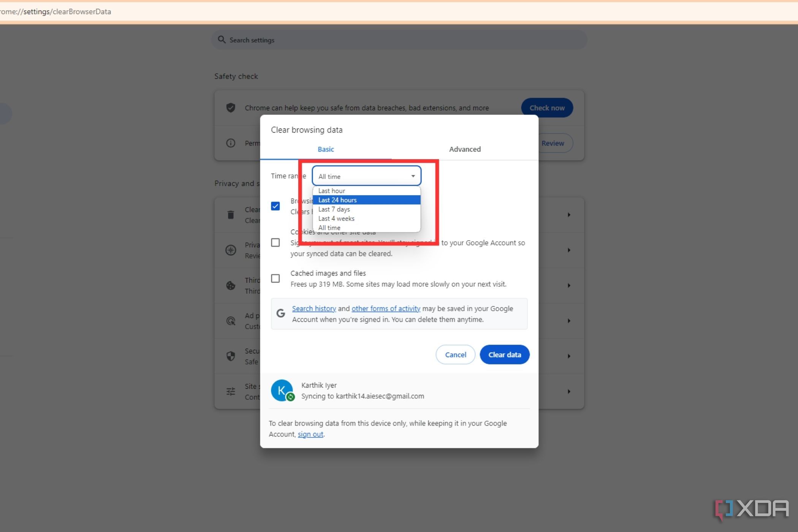
Task: Switch to the Advanced tab
Action: click(x=464, y=149)
